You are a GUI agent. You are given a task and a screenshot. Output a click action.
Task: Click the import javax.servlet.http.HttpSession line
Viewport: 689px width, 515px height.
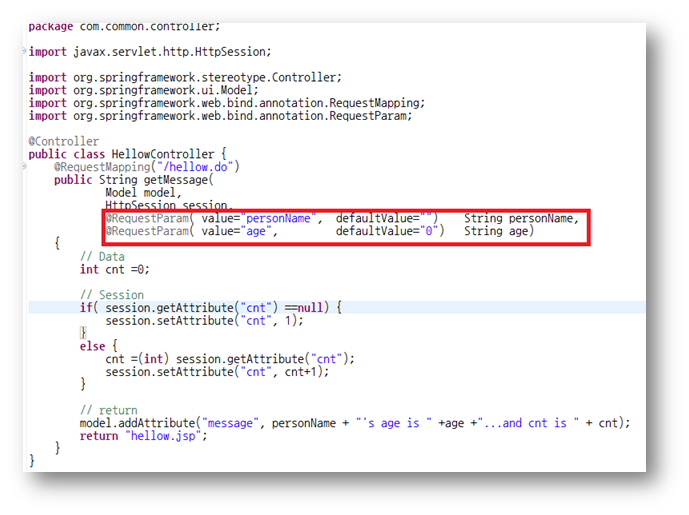coord(150,52)
